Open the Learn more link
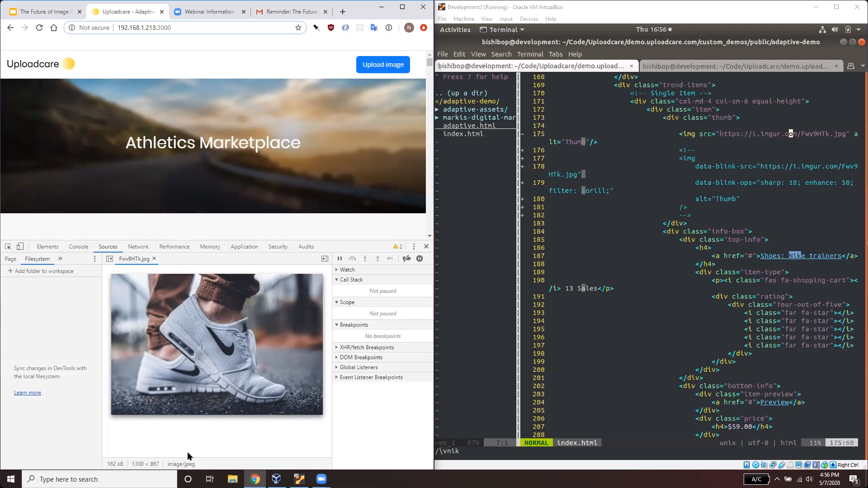 (28, 392)
